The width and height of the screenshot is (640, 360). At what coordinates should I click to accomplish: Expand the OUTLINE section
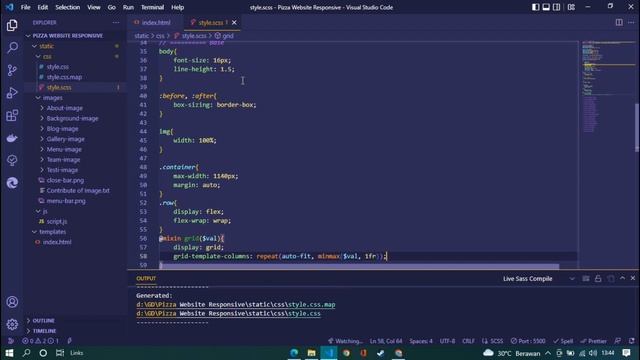click(41, 321)
